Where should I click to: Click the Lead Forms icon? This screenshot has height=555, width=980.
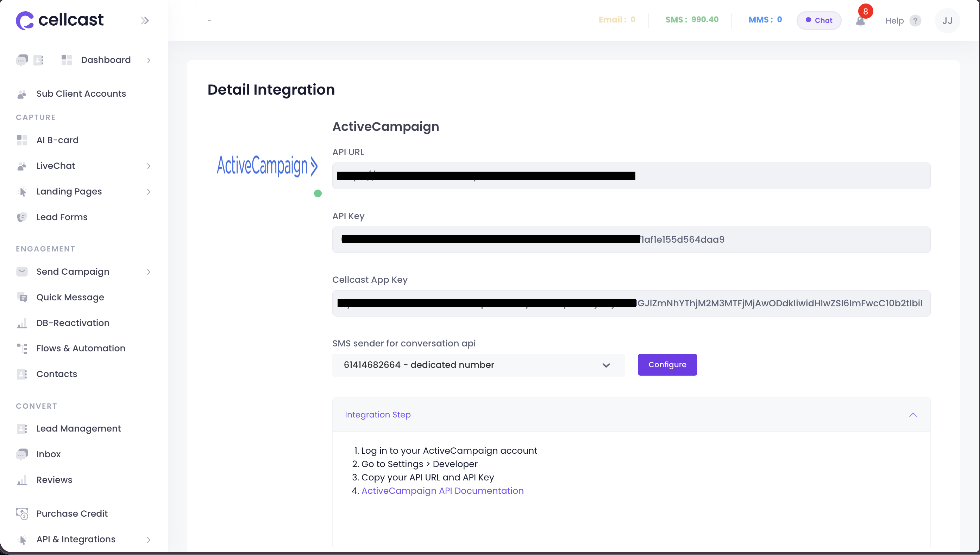22,217
